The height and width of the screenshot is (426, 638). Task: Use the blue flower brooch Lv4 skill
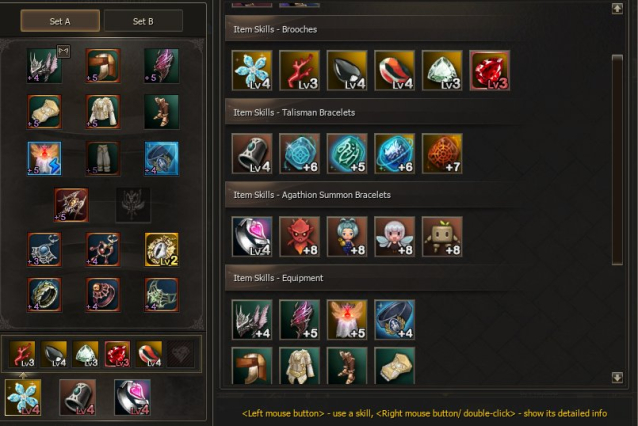pyautogui.click(x=252, y=70)
